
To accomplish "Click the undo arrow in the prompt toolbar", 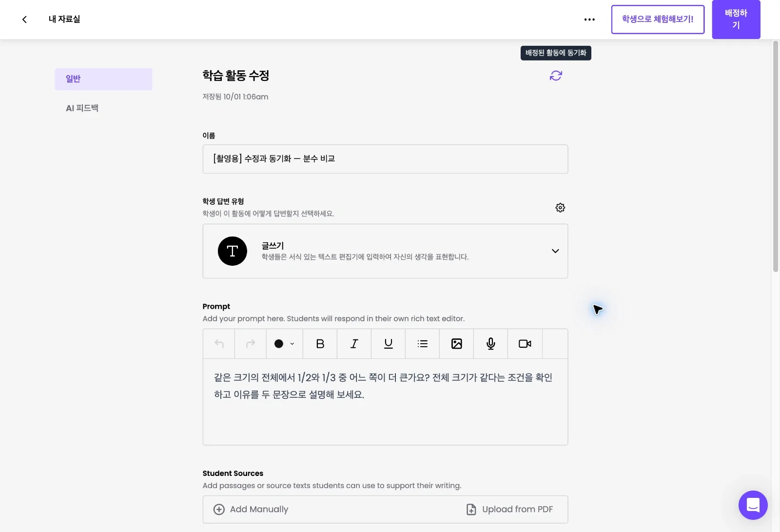I will point(219,344).
